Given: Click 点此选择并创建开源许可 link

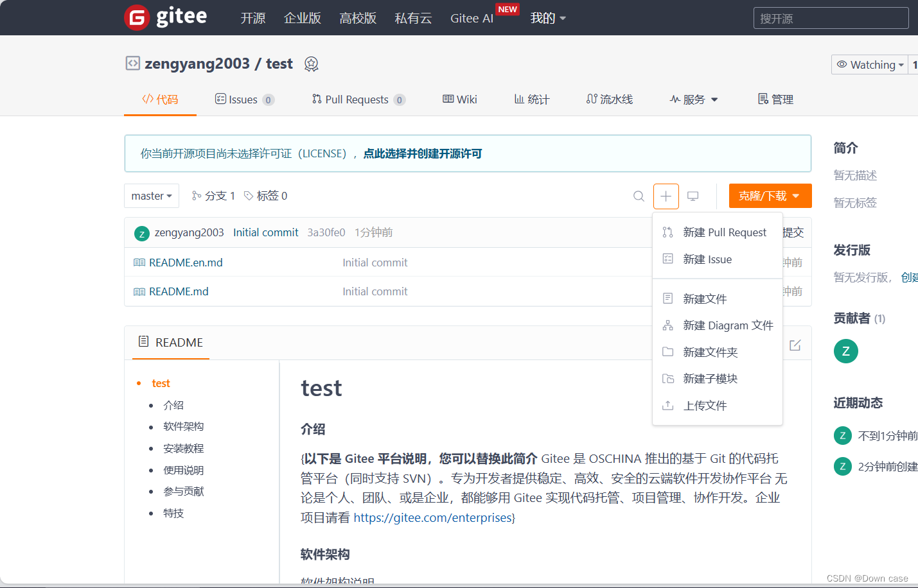Looking at the screenshot, I should (423, 153).
